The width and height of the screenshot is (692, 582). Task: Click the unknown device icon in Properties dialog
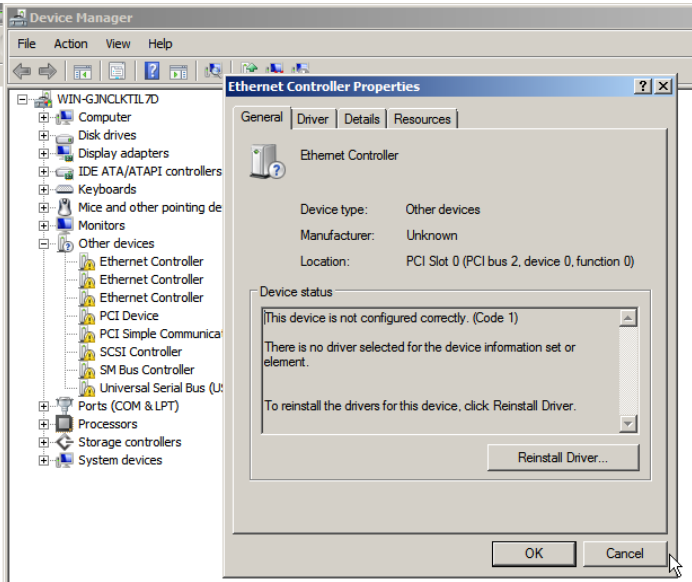(267, 161)
